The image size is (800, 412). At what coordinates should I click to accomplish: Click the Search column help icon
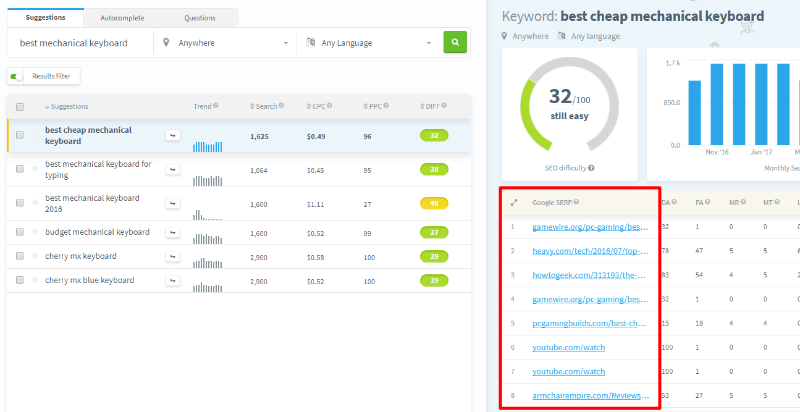pos(281,106)
